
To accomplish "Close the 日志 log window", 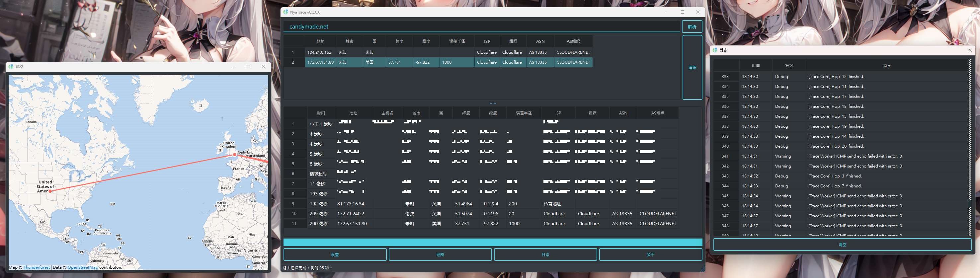I will [x=970, y=50].
